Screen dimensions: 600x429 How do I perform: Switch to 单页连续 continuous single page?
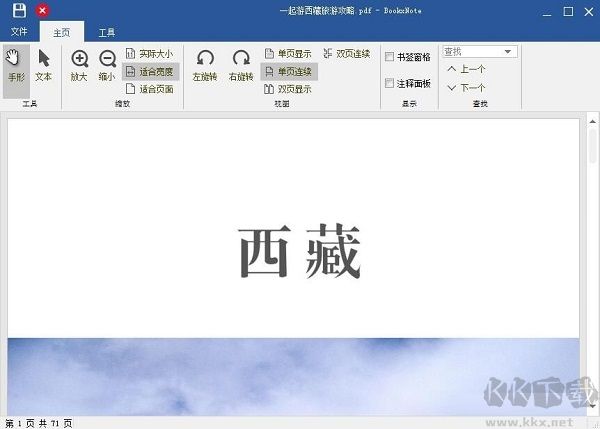pyautogui.click(x=289, y=72)
